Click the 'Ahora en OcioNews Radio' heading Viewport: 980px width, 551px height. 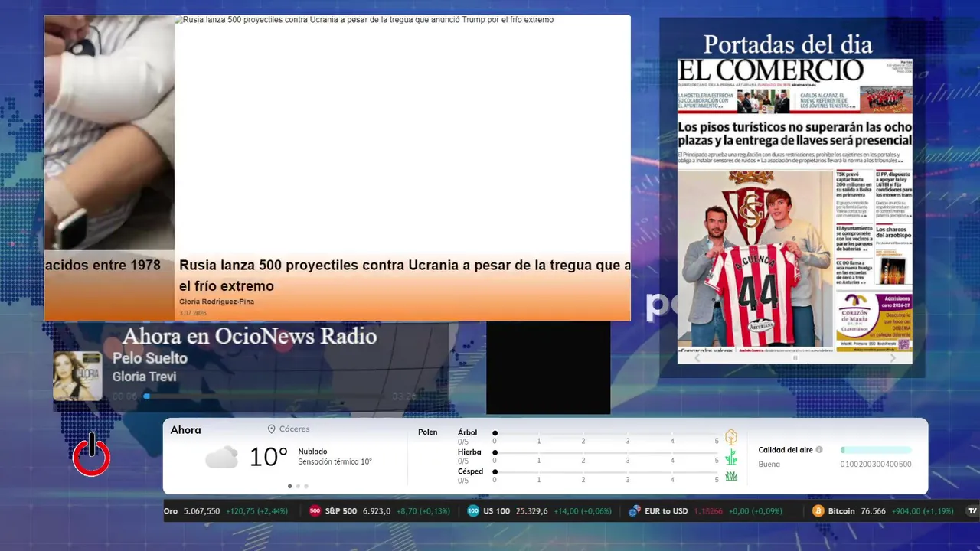click(x=250, y=336)
